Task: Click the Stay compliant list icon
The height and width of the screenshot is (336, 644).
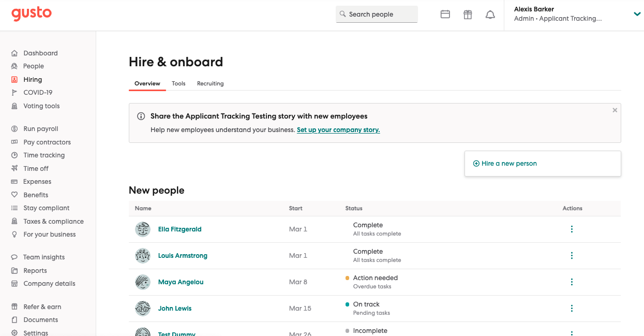Action: pos(14,208)
